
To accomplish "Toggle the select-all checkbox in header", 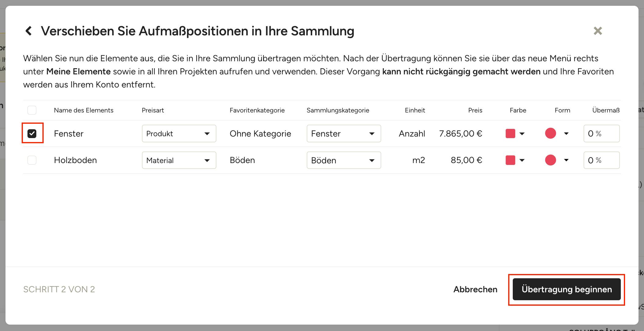I will 32,110.
